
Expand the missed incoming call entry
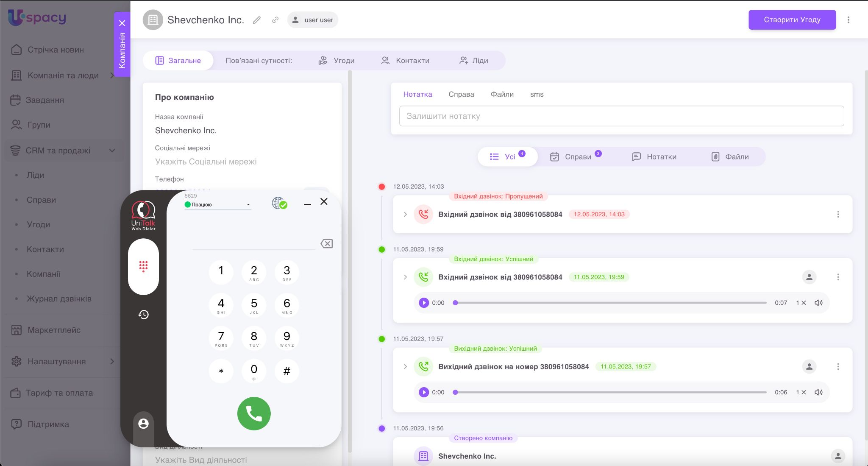click(405, 214)
